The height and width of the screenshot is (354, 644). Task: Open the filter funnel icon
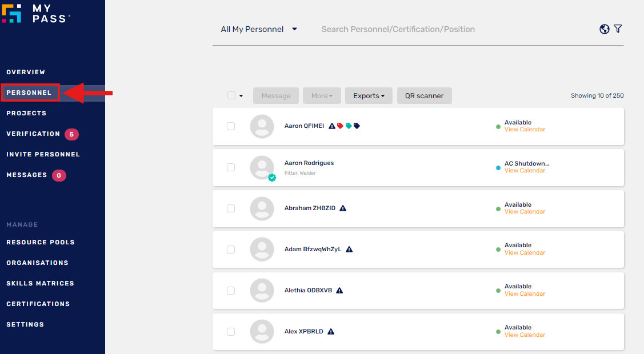tap(618, 29)
